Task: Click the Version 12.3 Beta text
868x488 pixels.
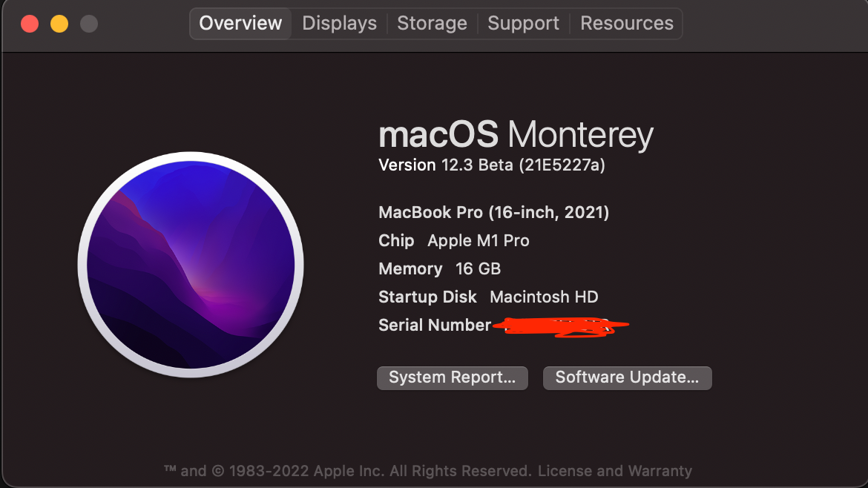Action: pos(491,165)
